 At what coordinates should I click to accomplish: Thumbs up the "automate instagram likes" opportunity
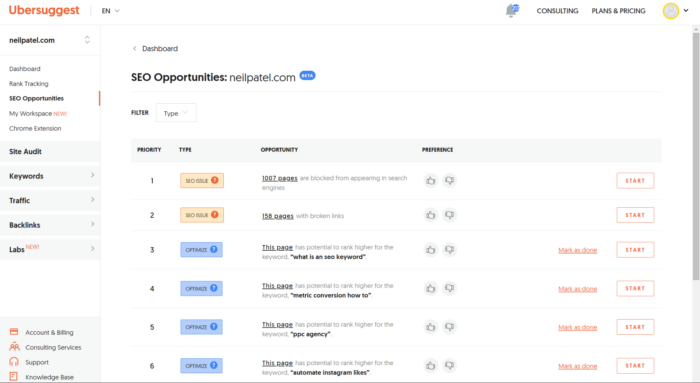coord(430,366)
